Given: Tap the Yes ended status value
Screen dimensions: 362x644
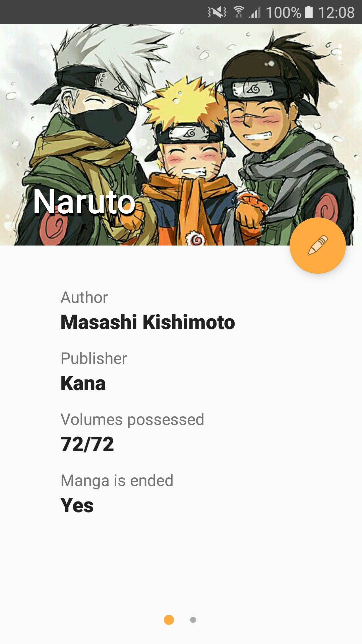Looking at the screenshot, I should [x=77, y=505].
